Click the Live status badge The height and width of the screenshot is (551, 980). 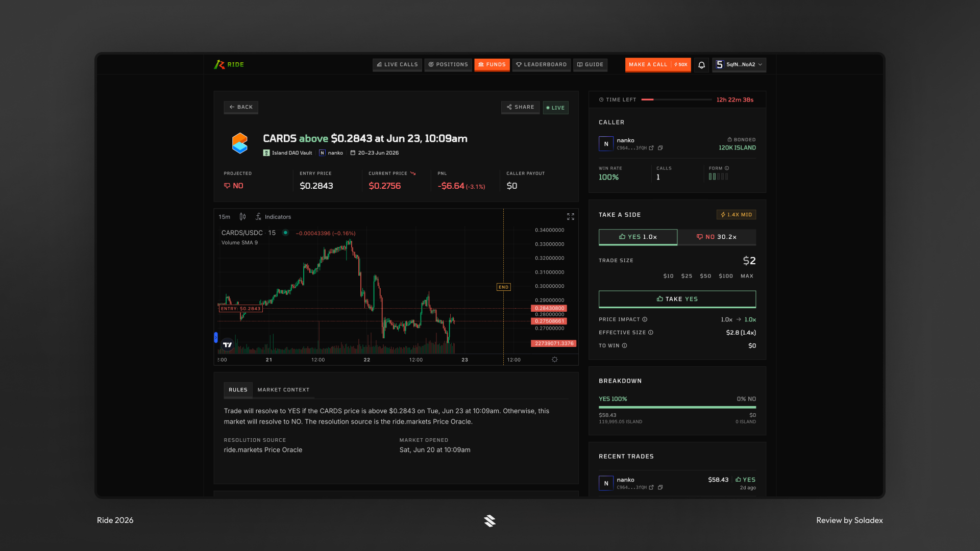(x=555, y=108)
